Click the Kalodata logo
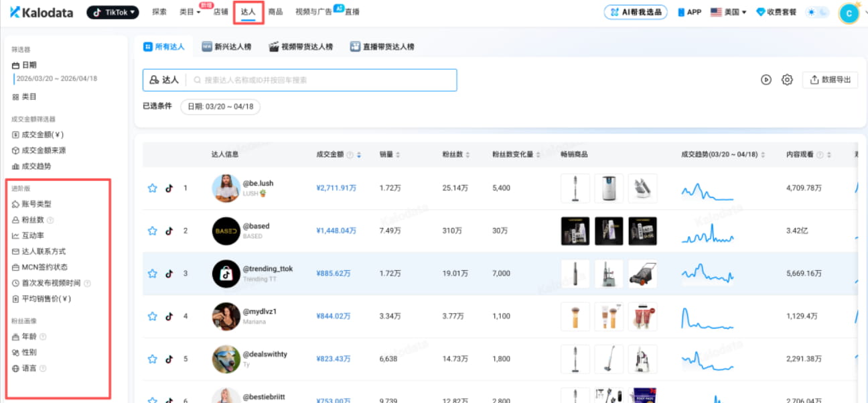The height and width of the screenshot is (403, 868). click(x=40, y=12)
